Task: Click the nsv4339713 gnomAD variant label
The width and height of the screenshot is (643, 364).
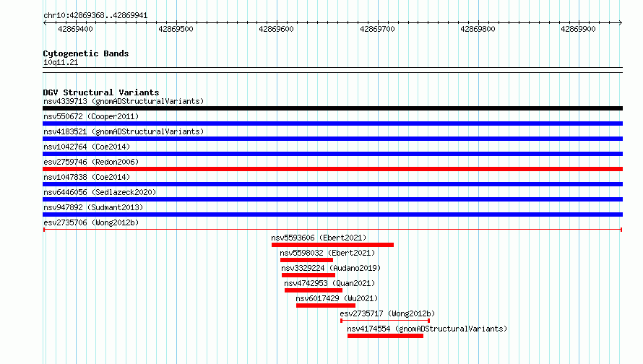Action: (124, 101)
